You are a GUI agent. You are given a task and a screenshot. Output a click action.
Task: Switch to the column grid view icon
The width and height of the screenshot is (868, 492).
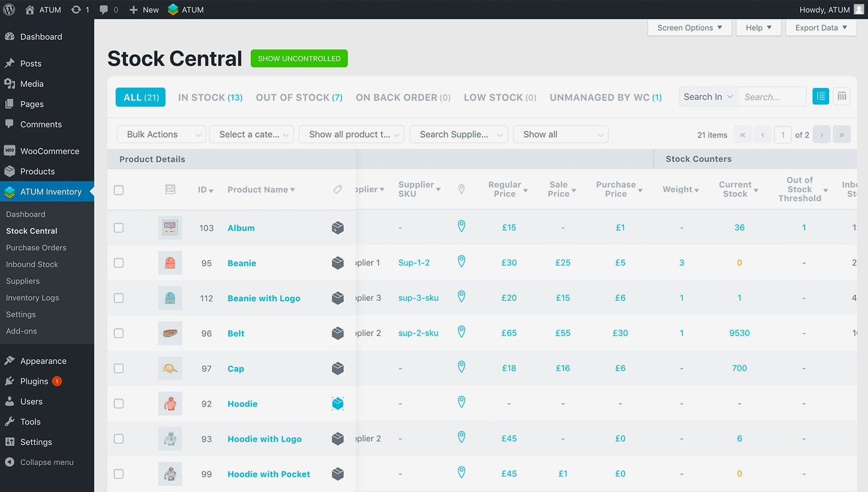[842, 96]
